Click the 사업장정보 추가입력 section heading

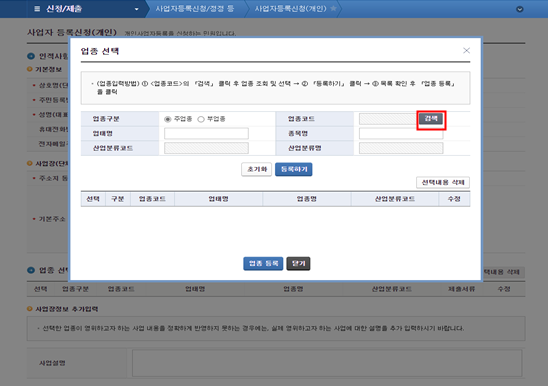tap(67, 310)
